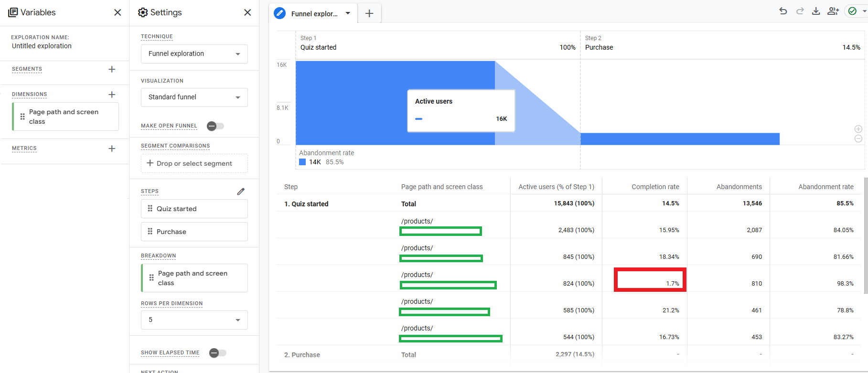This screenshot has width=868, height=373.
Task: Click the 2. Purchase row label
Action: pos(302,355)
